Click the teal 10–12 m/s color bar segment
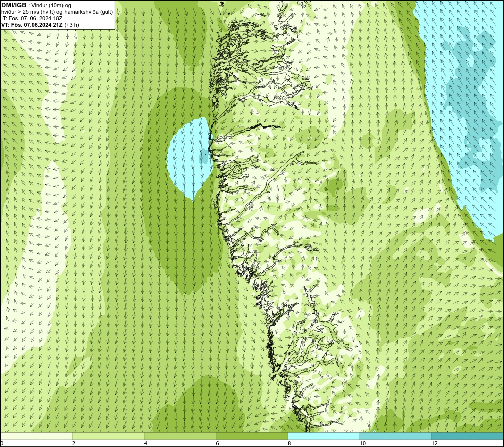The width and height of the screenshot is (504, 447). point(396,436)
